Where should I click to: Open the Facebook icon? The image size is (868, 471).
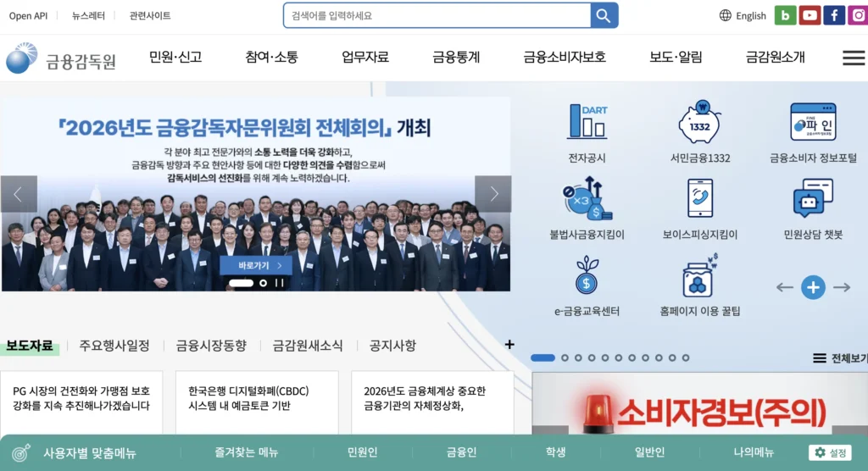pyautogui.click(x=834, y=15)
